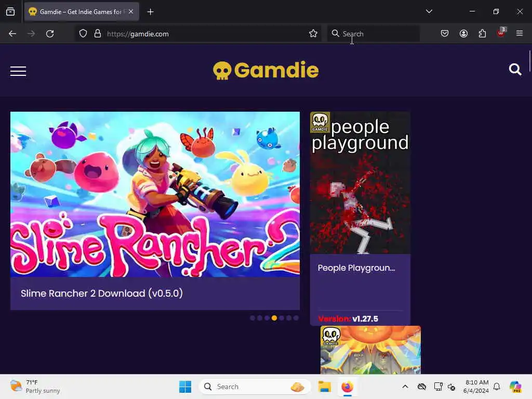Viewport: 532px width, 399px height.
Task: Click the gamdie.com address bar
Action: point(197,34)
